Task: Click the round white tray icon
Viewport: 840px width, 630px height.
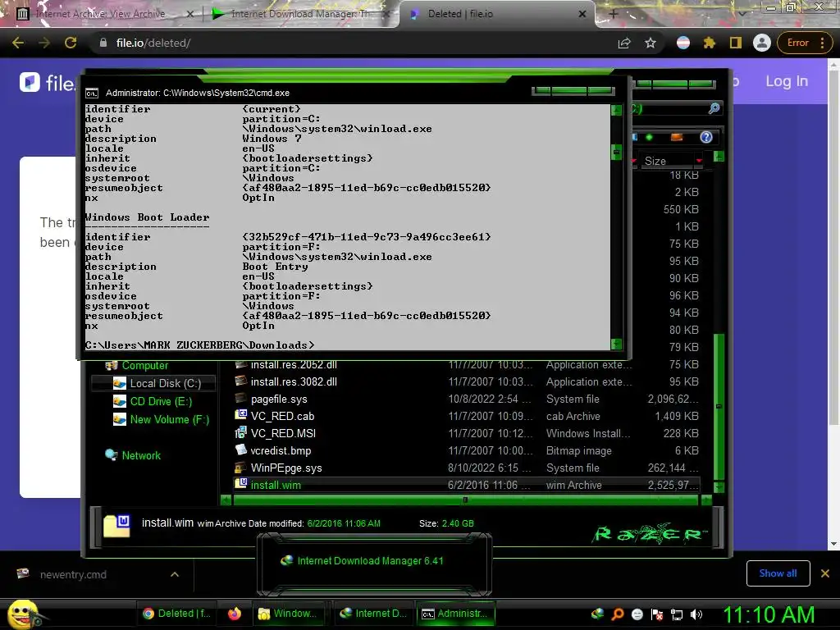Action: coord(637,614)
